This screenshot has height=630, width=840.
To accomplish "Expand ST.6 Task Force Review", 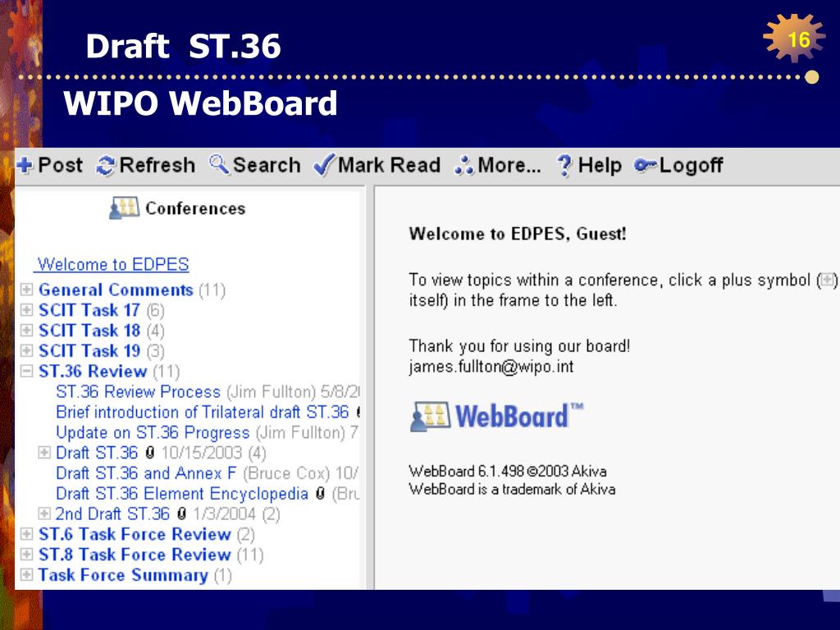I will coord(26,534).
